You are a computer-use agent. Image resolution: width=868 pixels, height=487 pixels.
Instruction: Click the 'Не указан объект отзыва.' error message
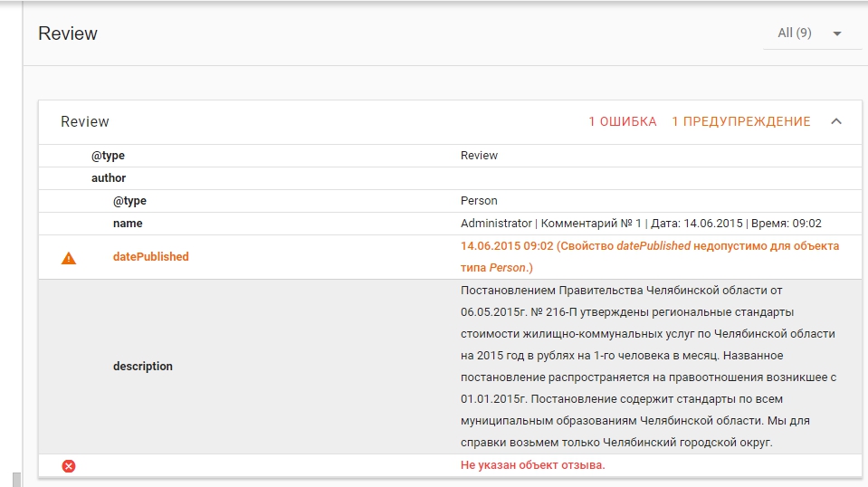pyautogui.click(x=532, y=465)
